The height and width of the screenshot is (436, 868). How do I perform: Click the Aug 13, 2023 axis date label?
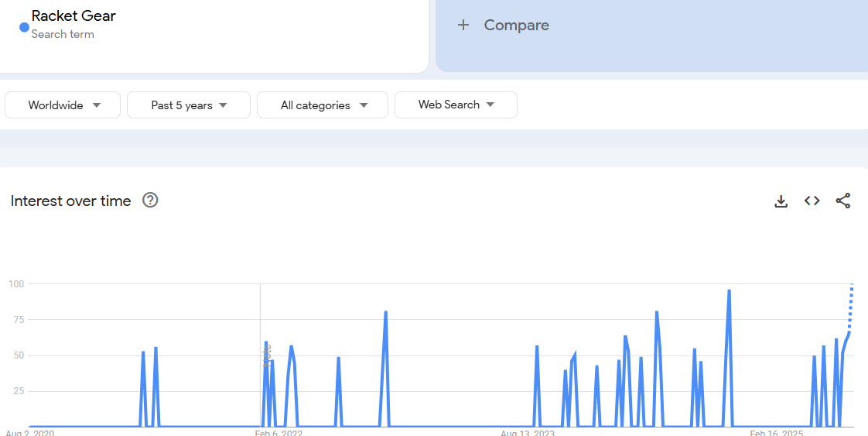528,433
